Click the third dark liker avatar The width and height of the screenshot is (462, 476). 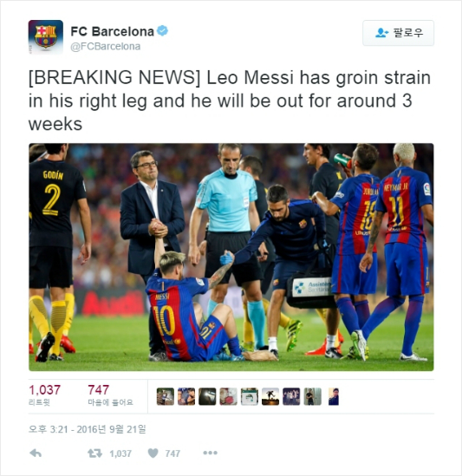207,396
